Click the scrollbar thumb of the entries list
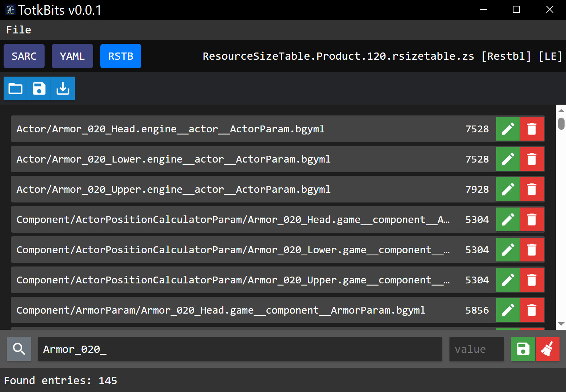The image size is (566, 392). 561,123
